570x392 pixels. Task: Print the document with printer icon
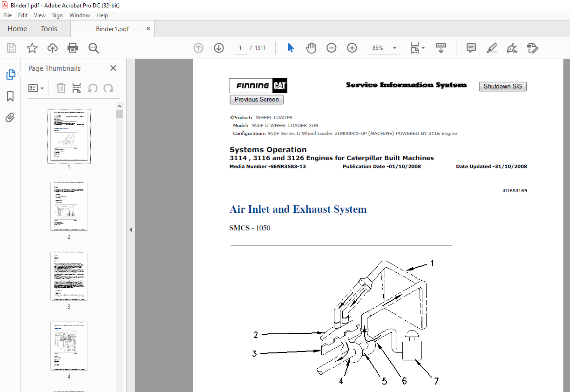[x=73, y=48]
